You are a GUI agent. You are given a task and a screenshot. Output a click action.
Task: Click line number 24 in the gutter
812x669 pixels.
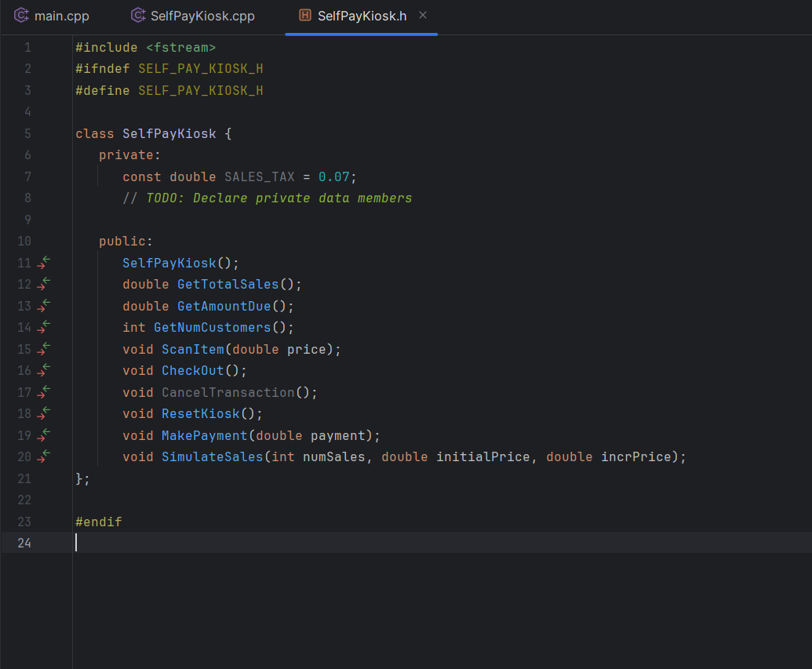[24, 543]
